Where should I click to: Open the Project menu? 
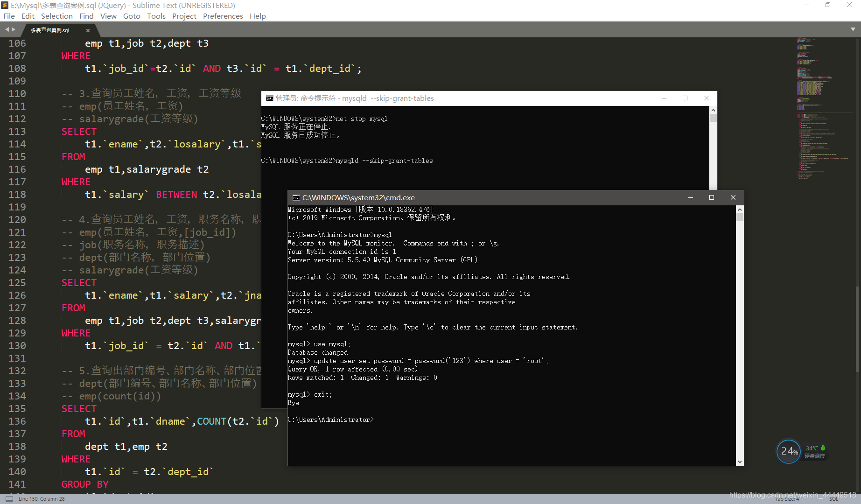point(184,16)
